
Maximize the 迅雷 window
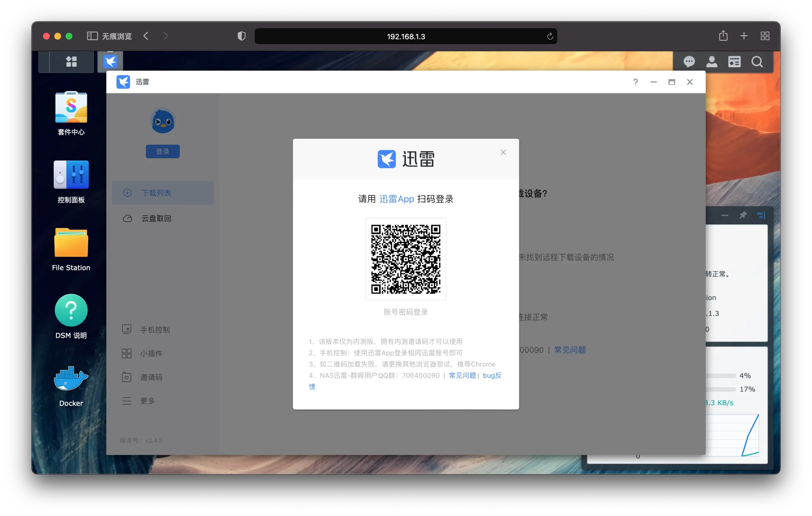[x=671, y=82]
